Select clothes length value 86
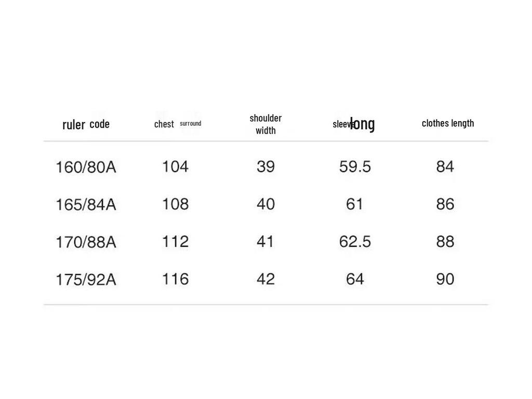This screenshot has height=399, width=532. (x=445, y=204)
